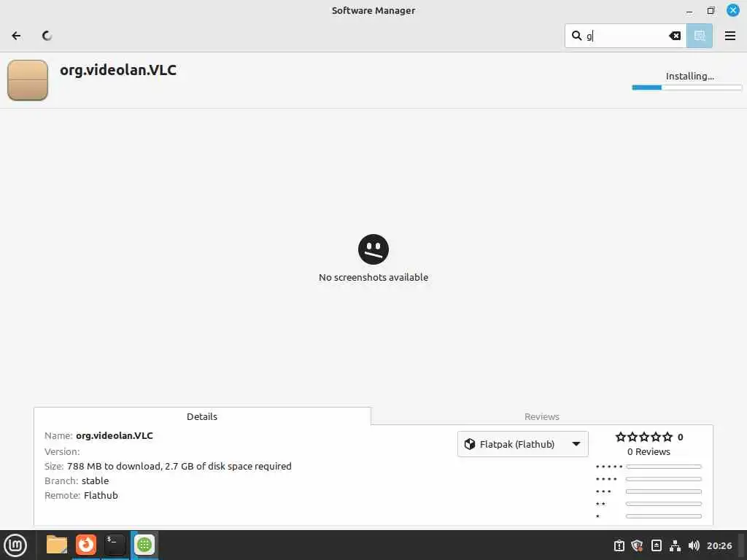The image size is (747, 560).
Task: Click the Flatpak package box icon
Action: tap(470, 444)
